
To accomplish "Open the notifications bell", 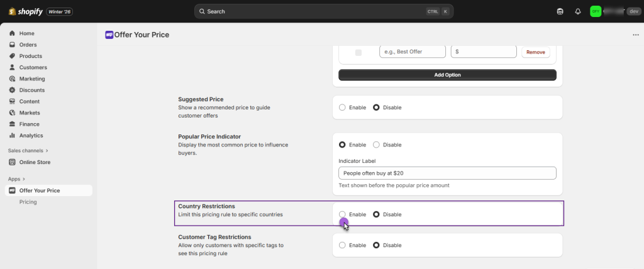I will coord(577,11).
